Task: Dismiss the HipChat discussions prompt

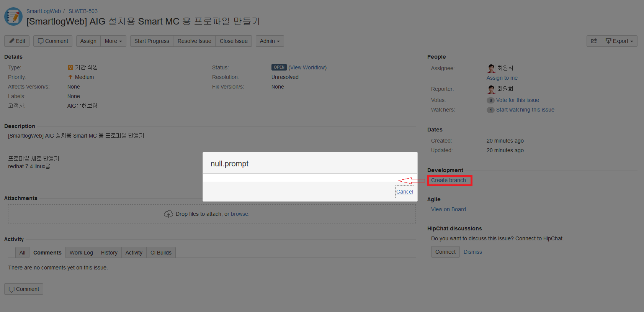Action: [x=473, y=252]
